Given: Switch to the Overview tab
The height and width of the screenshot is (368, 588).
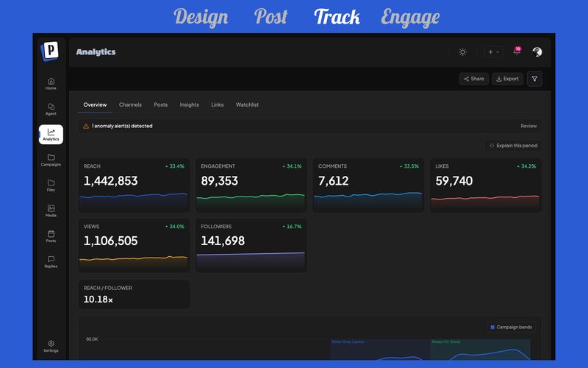Looking at the screenshot, I should click(x=95, y=105).
